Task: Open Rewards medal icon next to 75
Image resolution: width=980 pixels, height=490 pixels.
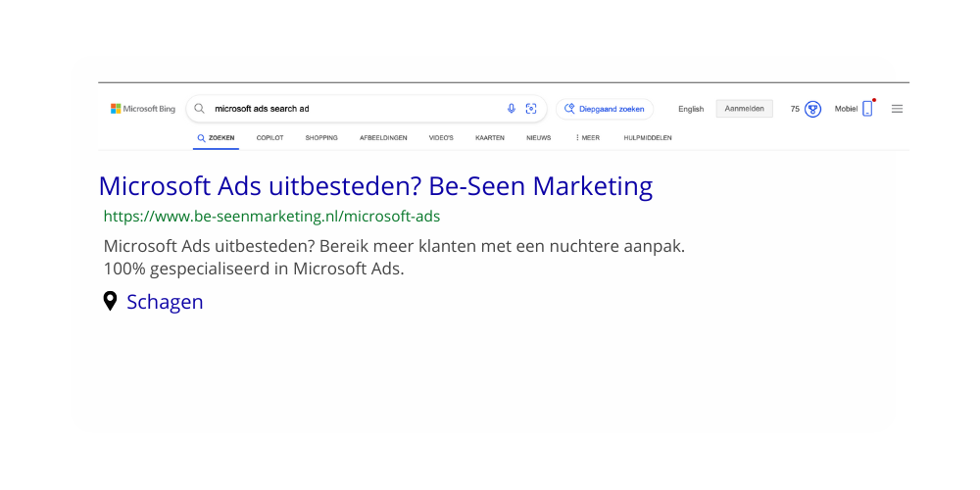Action: click(x=812, y=109)
